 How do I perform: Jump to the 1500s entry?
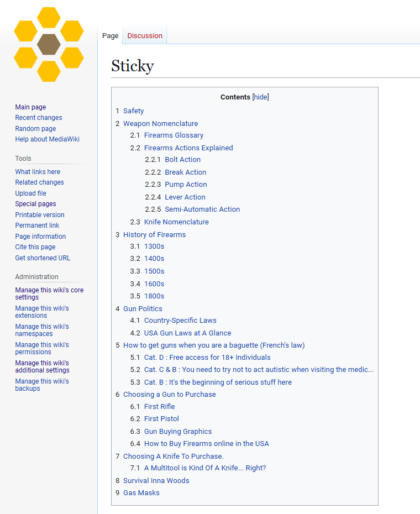[x=154, y=271]
